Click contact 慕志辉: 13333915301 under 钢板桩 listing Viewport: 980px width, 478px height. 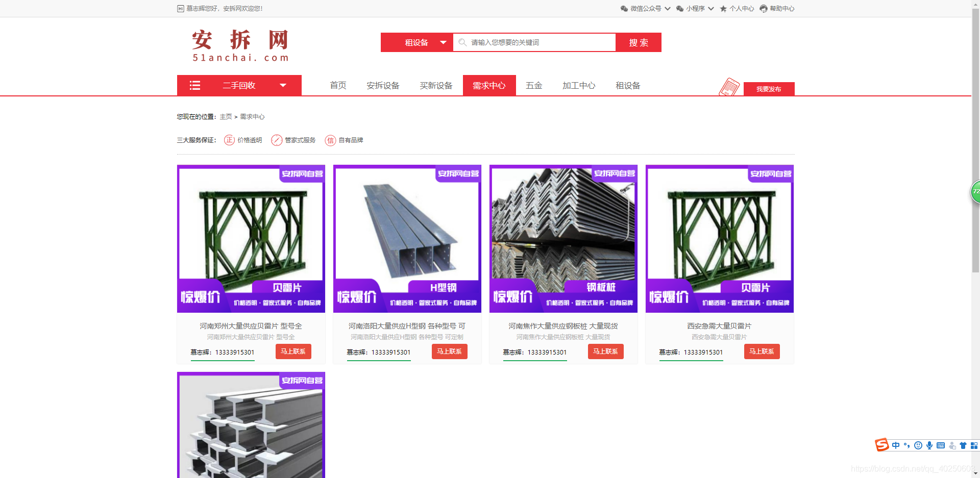point(534,352)
